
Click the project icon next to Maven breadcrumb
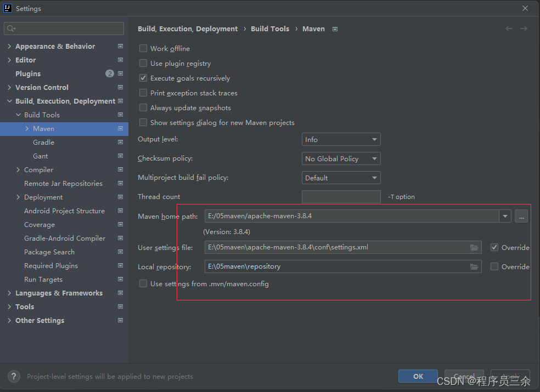(x=335, y=29)
